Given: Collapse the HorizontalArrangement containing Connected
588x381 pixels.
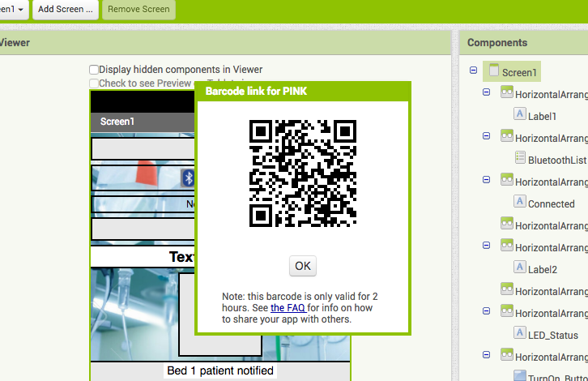Looking at the screenshot, I should point(487,179).
